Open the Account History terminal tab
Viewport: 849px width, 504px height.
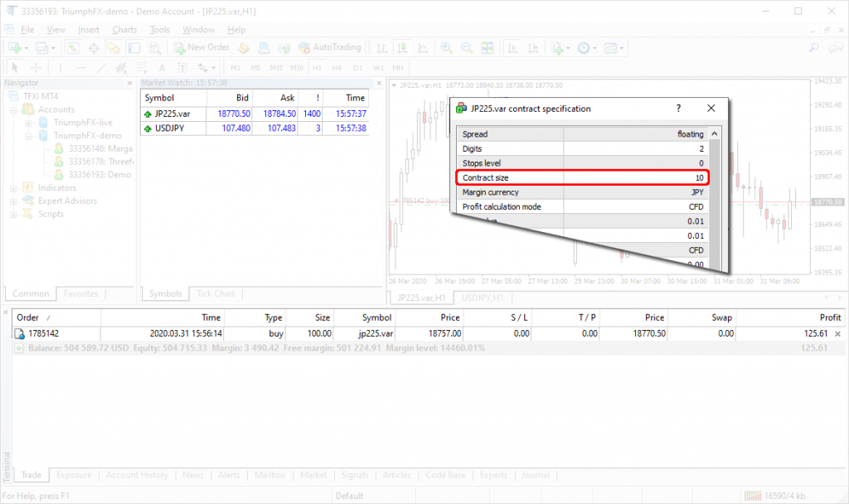(x=137, y=475)
